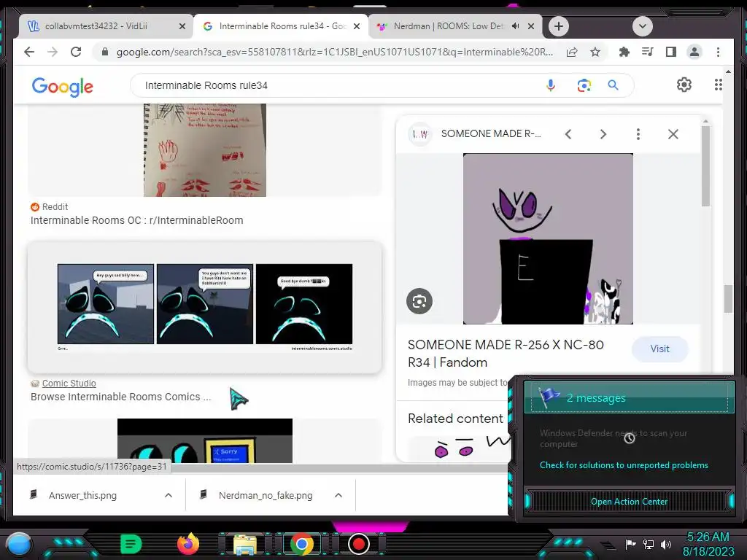Click the URL address bar
This screenshot has width=747, height=560.
pyautogui.click(x=334, y=52)
